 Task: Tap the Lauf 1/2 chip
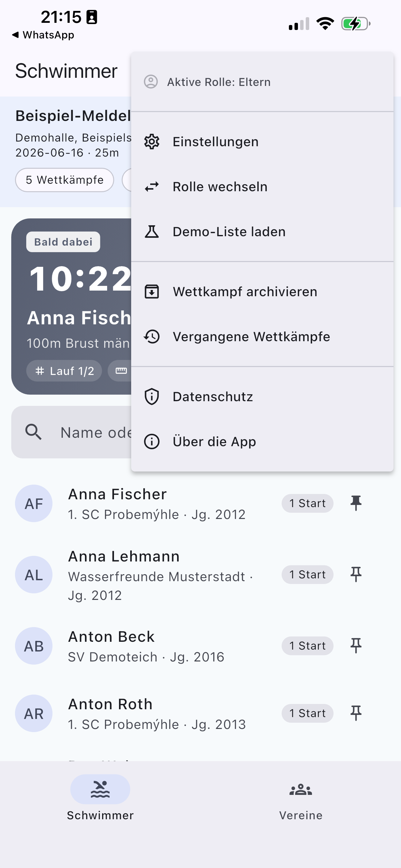(64, 371)
